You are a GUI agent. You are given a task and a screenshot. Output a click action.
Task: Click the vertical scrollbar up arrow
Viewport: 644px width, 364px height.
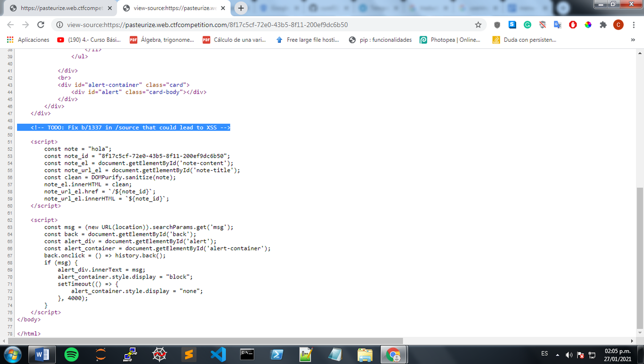pos(639,53)
